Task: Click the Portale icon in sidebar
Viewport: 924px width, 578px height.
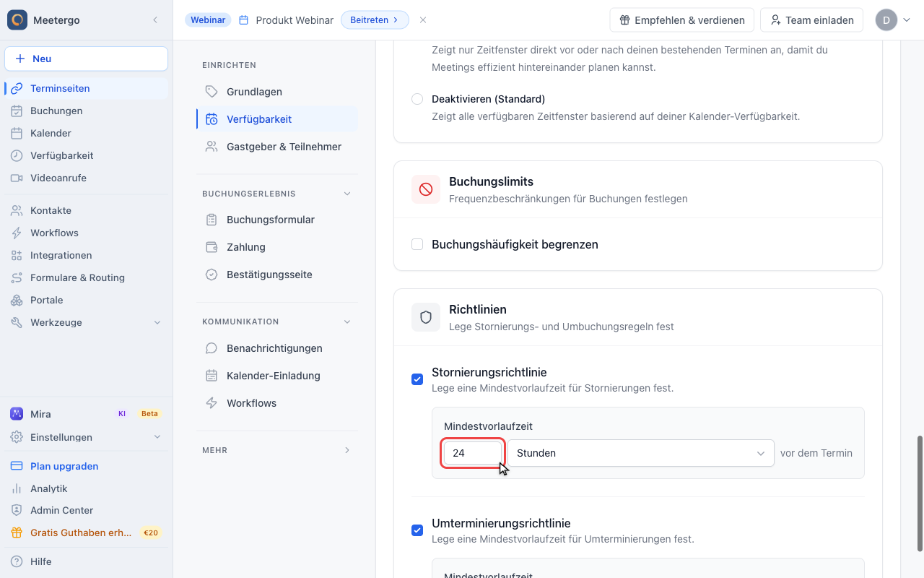Action: coord(17,300)
